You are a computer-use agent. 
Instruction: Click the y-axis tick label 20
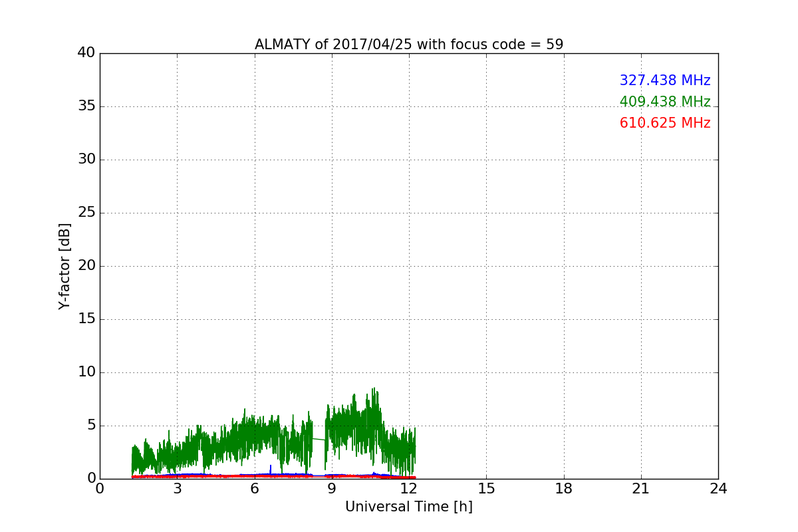[x=86, y=266]
